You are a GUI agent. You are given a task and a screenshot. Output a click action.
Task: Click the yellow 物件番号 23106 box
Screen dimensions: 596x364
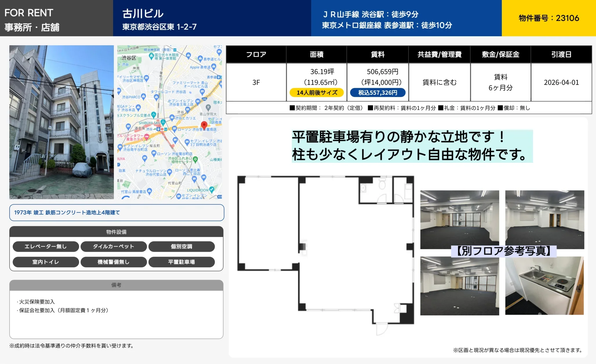click(x=548, y=18)
